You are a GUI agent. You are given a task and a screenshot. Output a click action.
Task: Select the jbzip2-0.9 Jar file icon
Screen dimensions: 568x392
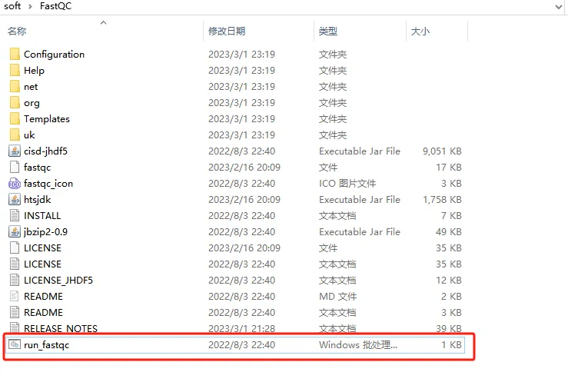[15, 232]
